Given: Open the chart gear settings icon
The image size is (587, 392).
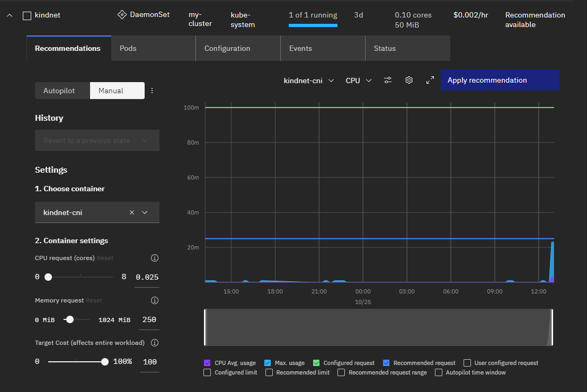Looking at the screenshot, I should click(x=409, y=81).
